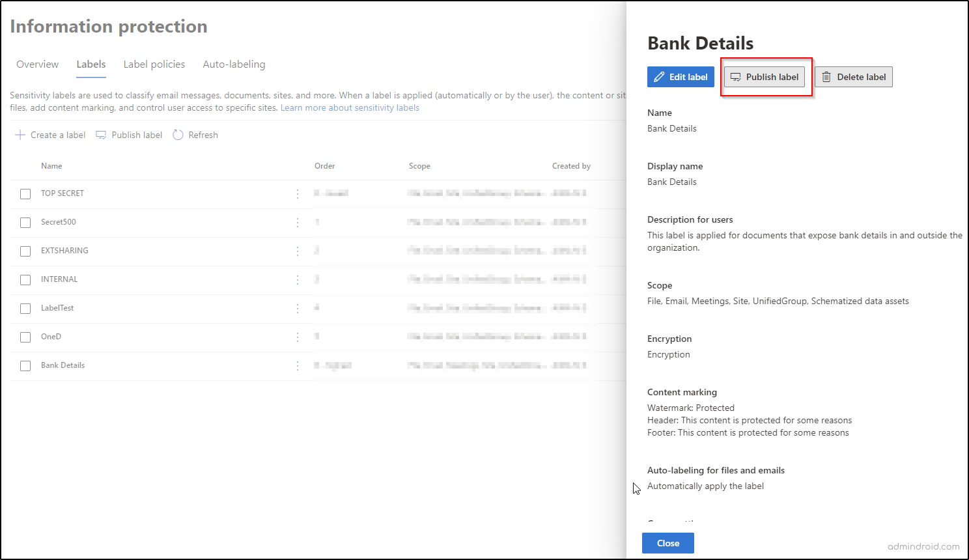Check the TOP SECRET label checkbox
This screenshot has height=560, width=969.
coord(25,193)
